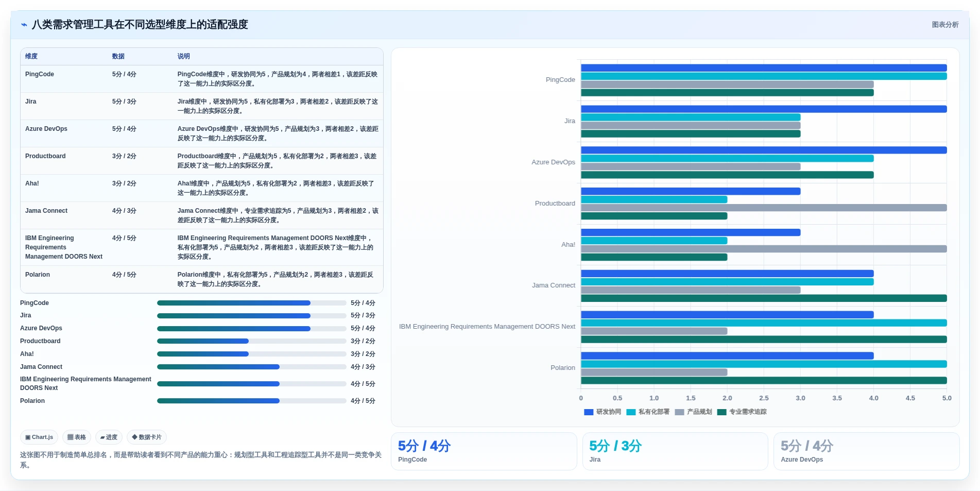Click the PingCode 研发协同 blue chart bar
The width and height of the screenshot is (980, 491).
pyautogui.click(x=764, y=68)
